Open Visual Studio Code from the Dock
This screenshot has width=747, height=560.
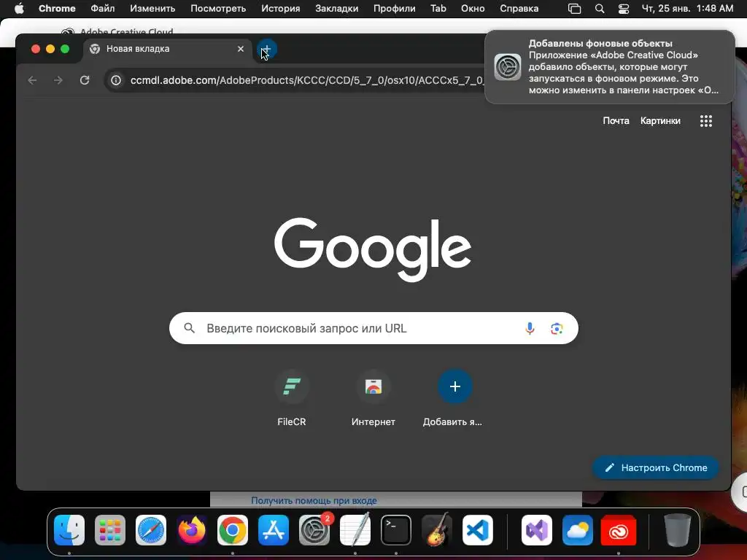[477, 530]
